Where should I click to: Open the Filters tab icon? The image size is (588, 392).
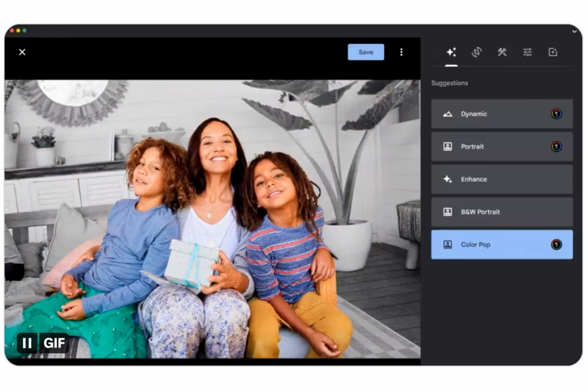tap(553, 52)
